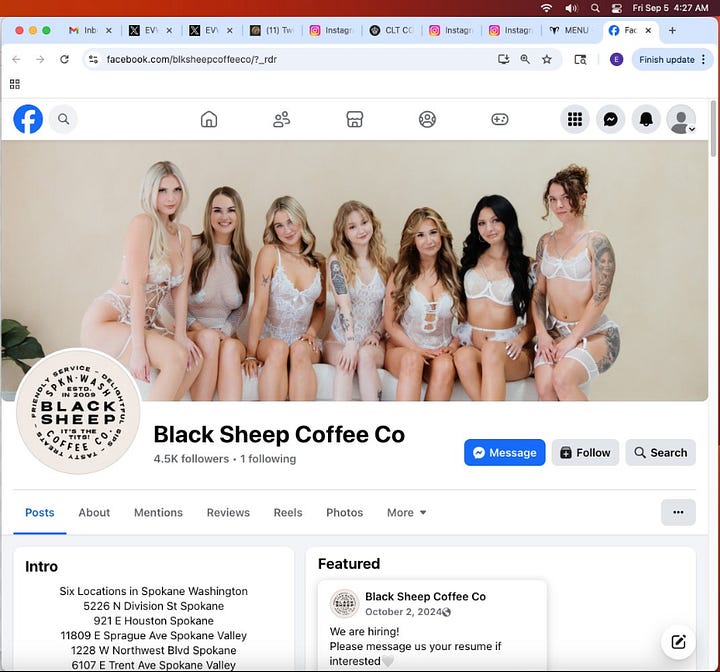This screenshot has height=672, width=720.
Task: Open the Reviews tab
Action: [228, 513]
